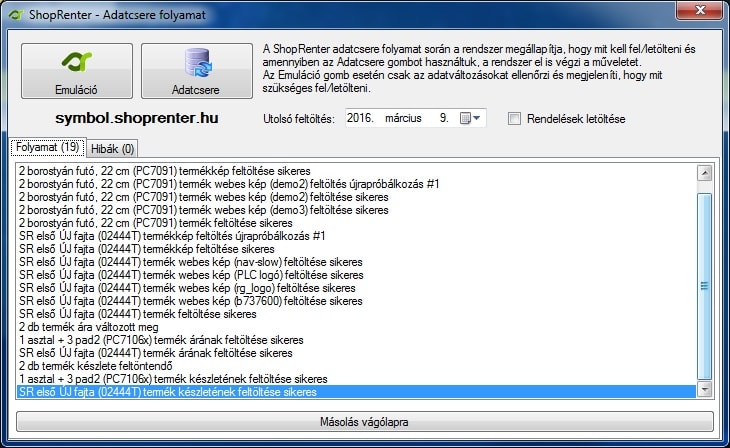Select row 02444T webes kép (rg_logo) feltöltése sikeres
This screenshot has height=448, width=730.
point(356,288)
